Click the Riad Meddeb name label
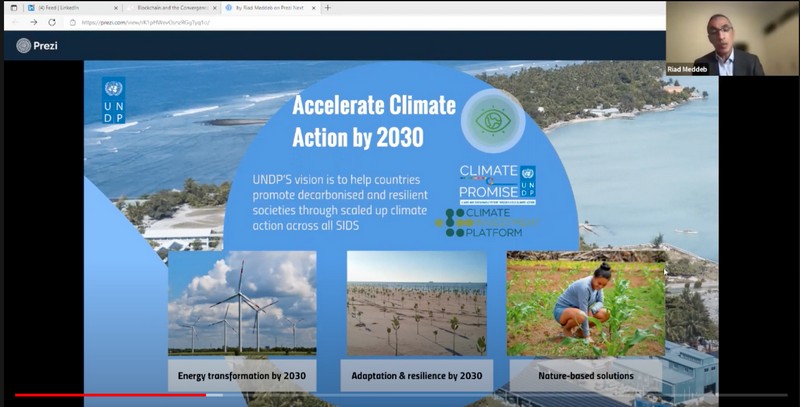 pyautogui.click(x=687, y=69)
